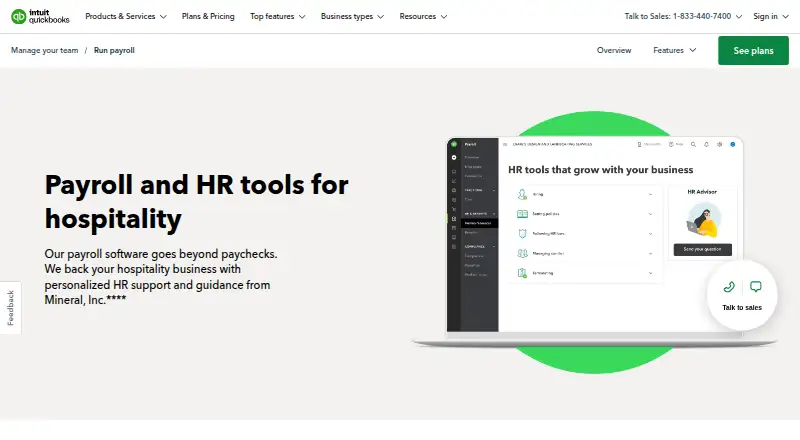Click the See plans button
The image size is (800, 440).
pyautogui.click(x=753, y=51)
